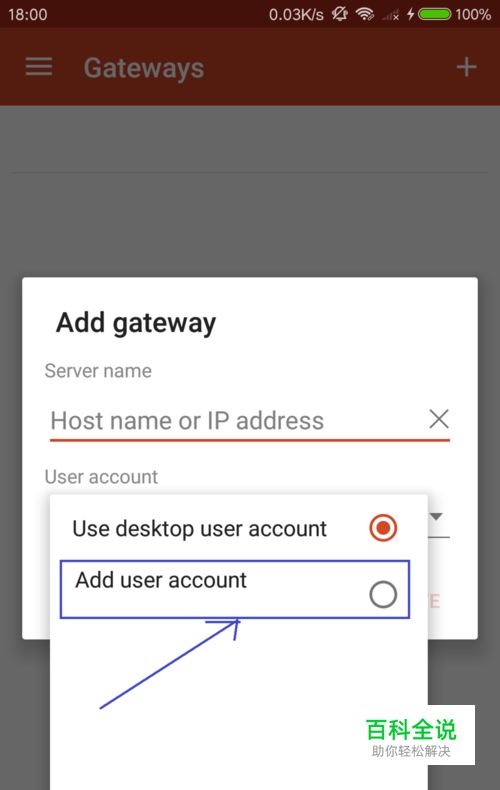Focus the Host name or IP address field
This screenshot has height=790, width=500.
[237, 421]
